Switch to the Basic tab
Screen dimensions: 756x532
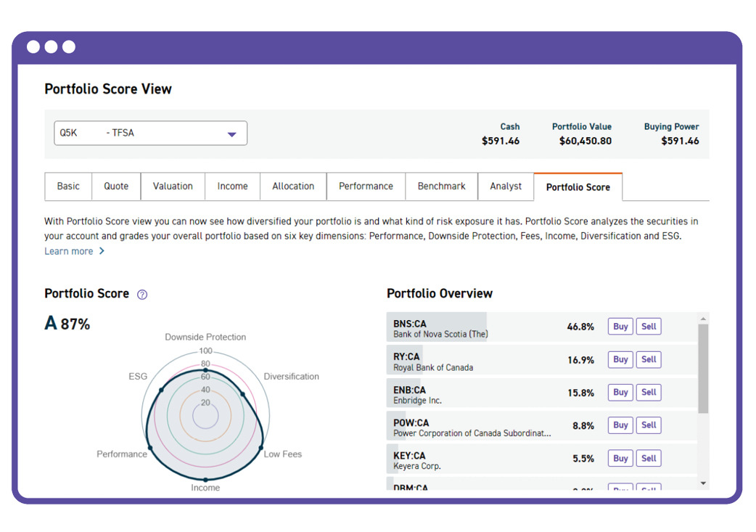(67, 187)
